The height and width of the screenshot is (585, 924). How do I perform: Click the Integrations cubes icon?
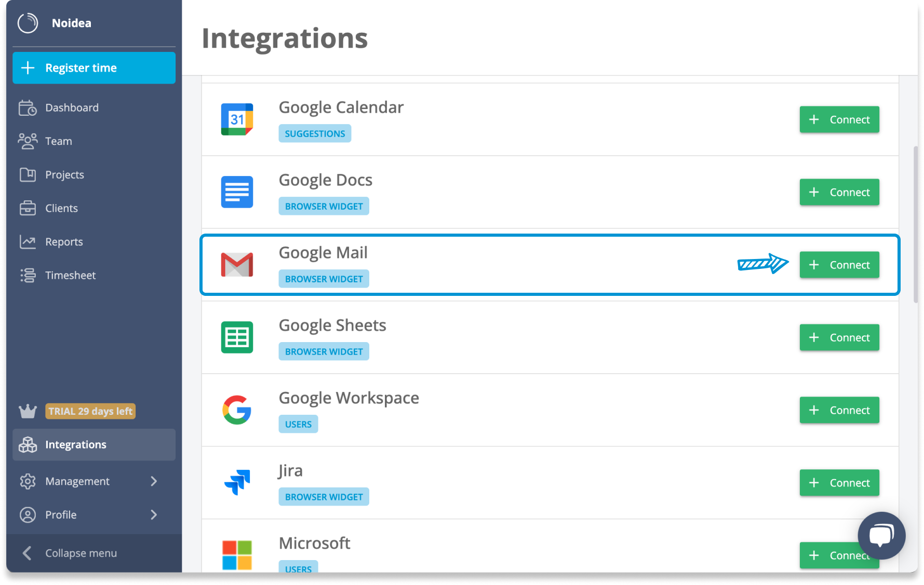[28, 445]
